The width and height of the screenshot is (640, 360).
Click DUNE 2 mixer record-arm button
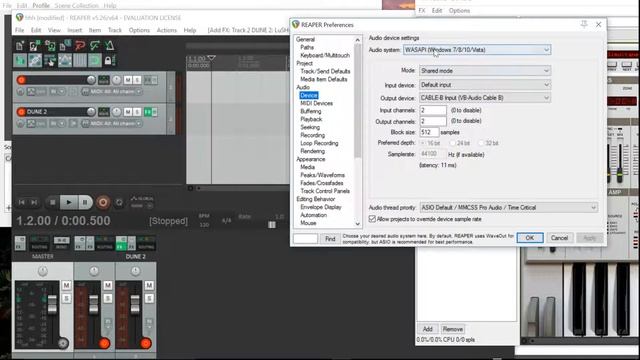coord(146,343)
